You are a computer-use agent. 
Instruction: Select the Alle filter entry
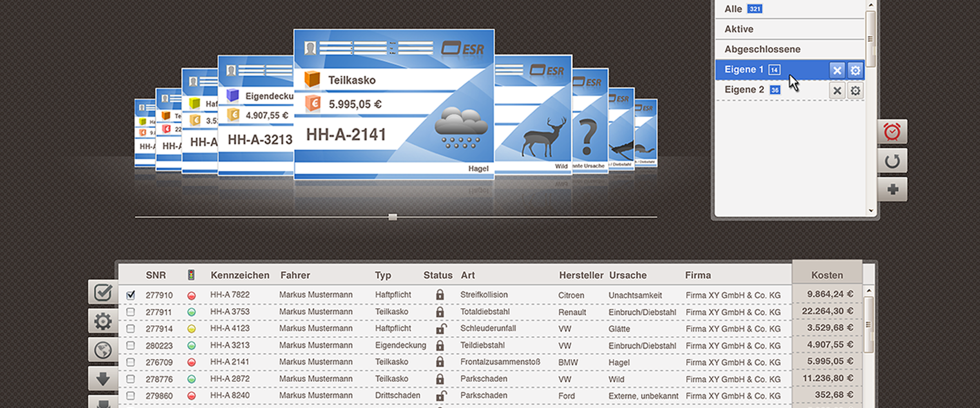(x=733, y=9)
